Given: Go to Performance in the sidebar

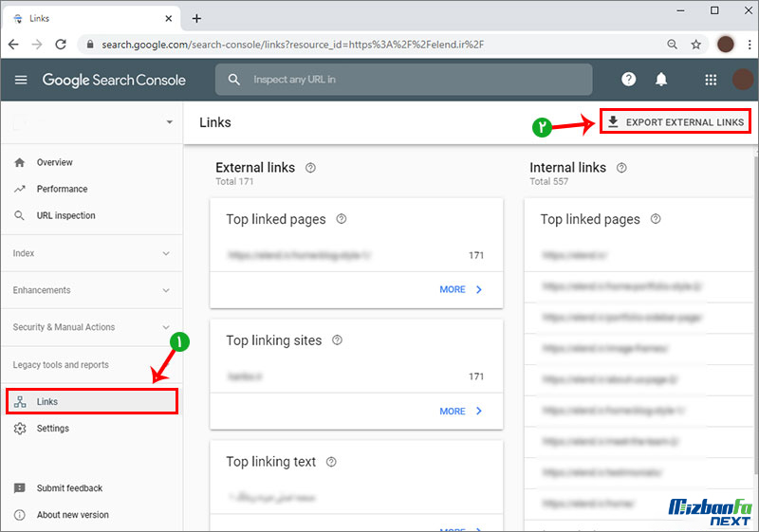Looking at the screenshot, I should 92,189.
